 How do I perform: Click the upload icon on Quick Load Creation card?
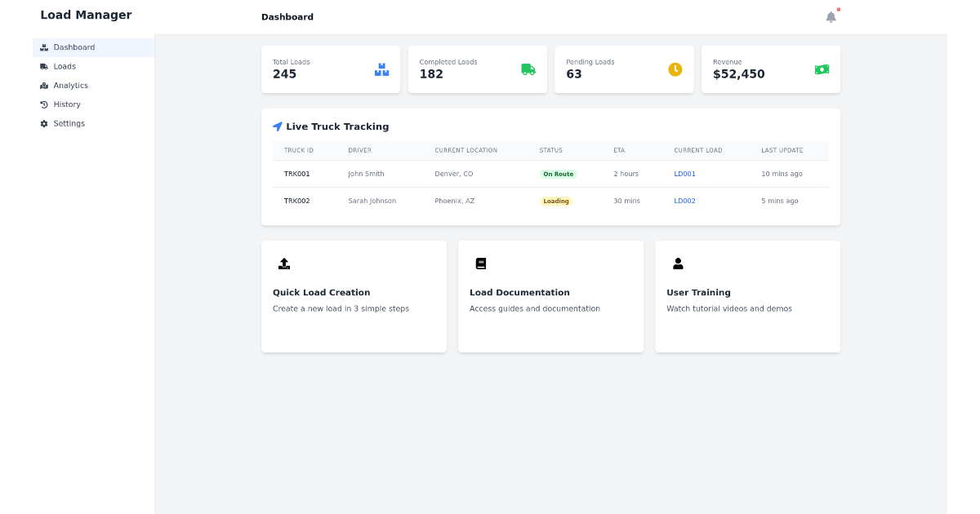tap(283, 263)
